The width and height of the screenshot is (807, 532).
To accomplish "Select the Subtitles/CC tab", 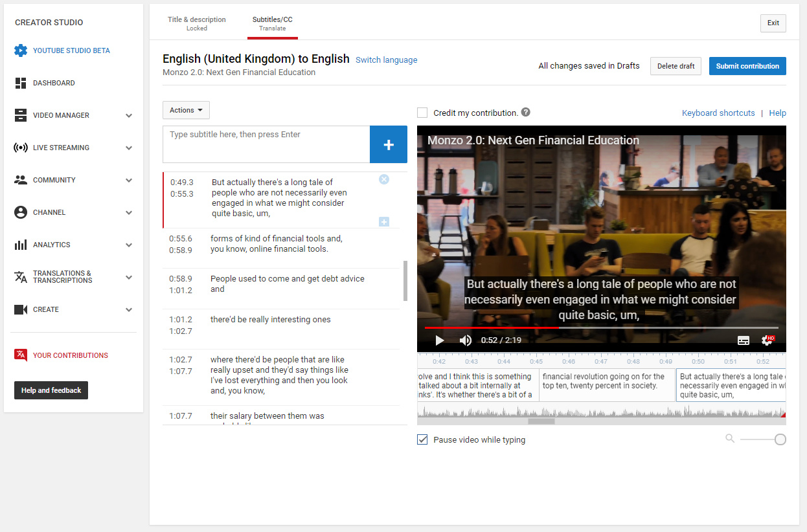I will 272,23.
